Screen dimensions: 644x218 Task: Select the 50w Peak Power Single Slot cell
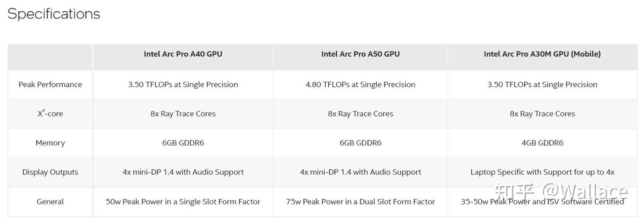point(183,201)
